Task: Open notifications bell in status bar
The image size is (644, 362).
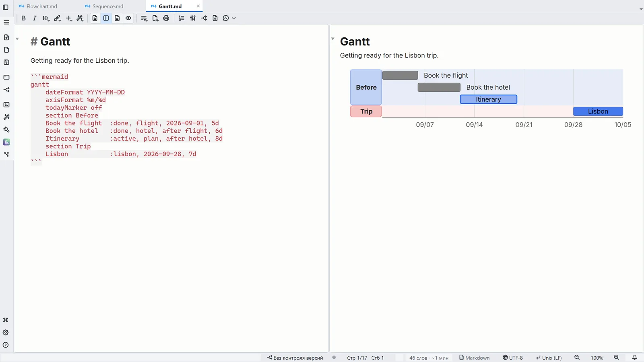Action: [x=634, y=358]
